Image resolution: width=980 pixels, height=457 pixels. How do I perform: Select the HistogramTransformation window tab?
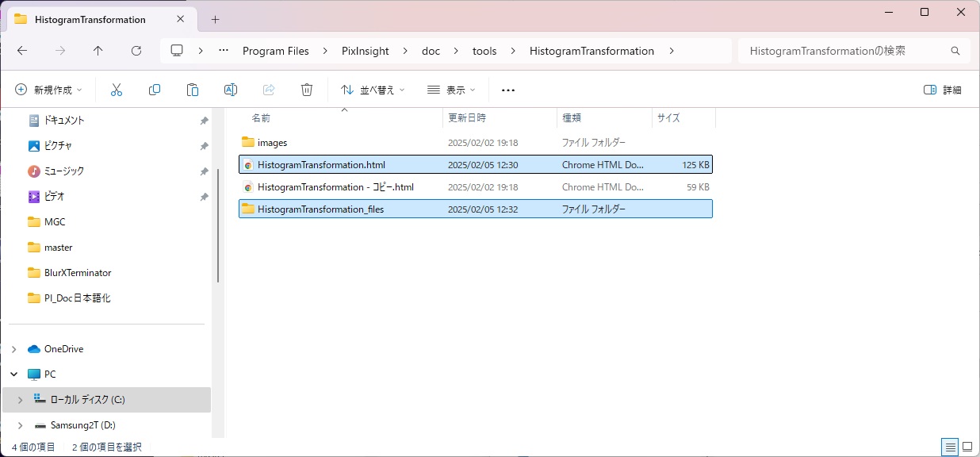(x=101, y=19)
